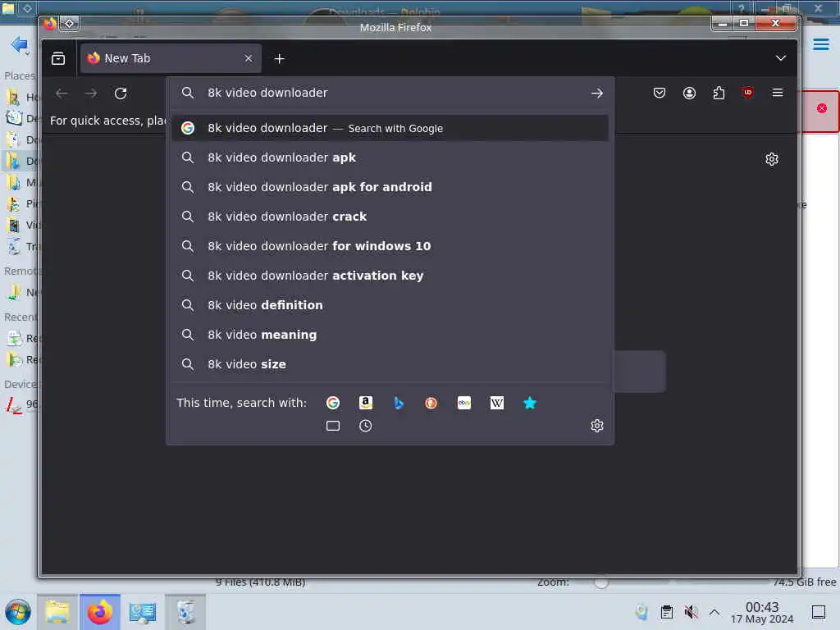The height and width of the screenshot is (630, 840).
Task: Choose suggestion '8k video meaning'
Action: pos(390,335)
